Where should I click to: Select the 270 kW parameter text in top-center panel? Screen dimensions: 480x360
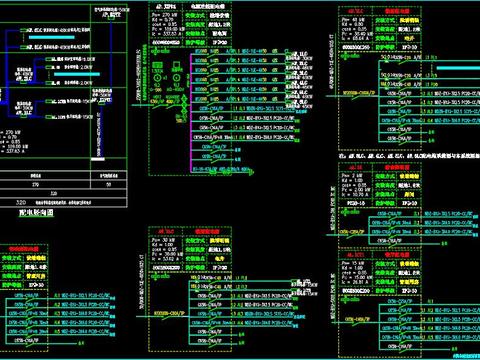(165, 15)
